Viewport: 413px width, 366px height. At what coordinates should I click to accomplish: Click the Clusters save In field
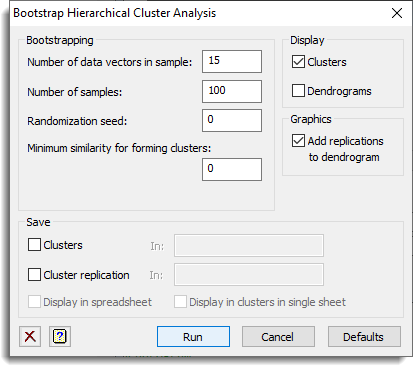tap(249, 246)
